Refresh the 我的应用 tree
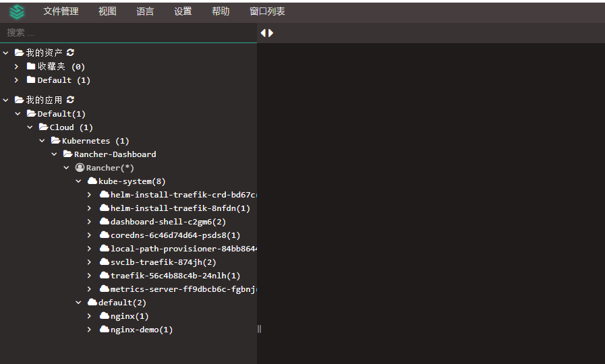This screenshot has width=605, height=364. point(70,100)
